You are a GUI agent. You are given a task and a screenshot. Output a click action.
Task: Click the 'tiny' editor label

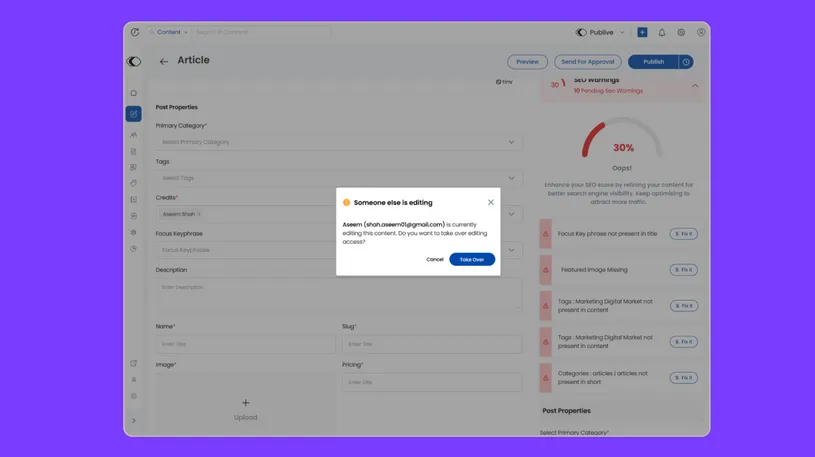click(504, 82)
